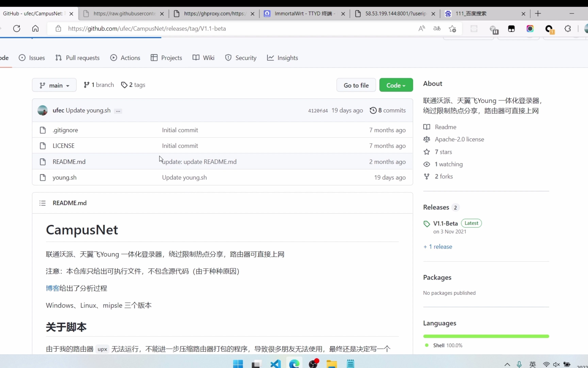The image size is (588, 368).
Task: Open the Security tab
Action: coord(241,58)
